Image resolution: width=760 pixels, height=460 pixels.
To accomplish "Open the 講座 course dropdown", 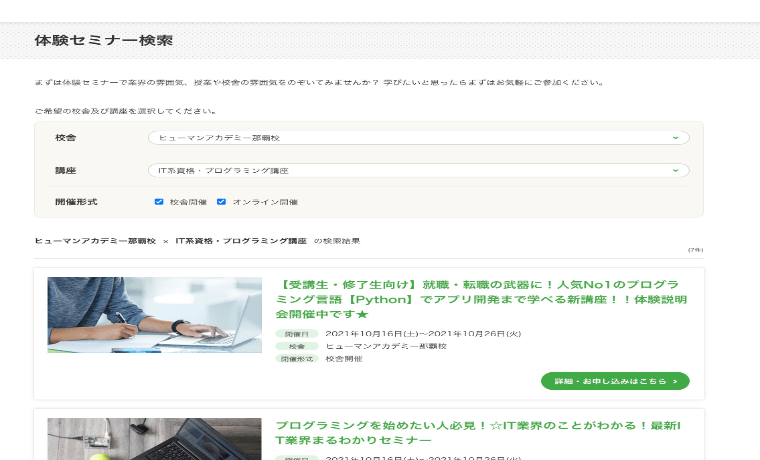I will pos(418,171).
